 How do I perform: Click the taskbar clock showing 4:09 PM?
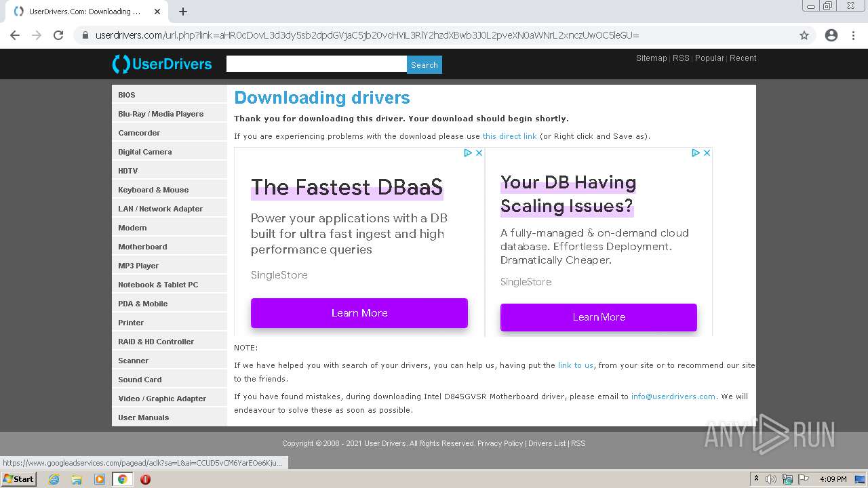[833, 479]
